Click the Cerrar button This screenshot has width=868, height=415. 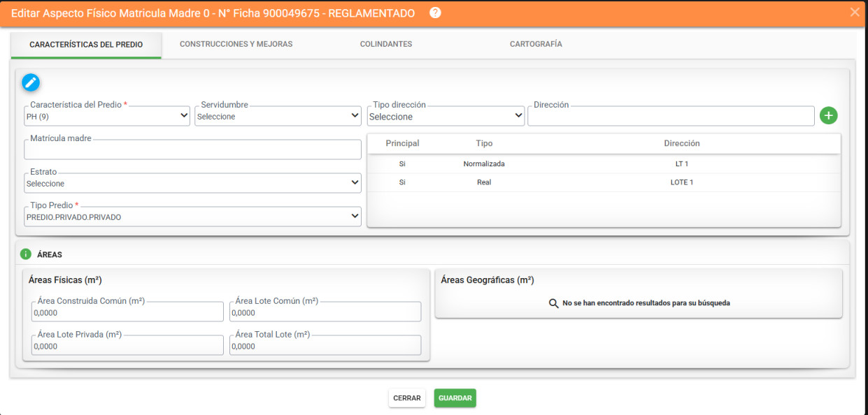[x=407, y=398]
